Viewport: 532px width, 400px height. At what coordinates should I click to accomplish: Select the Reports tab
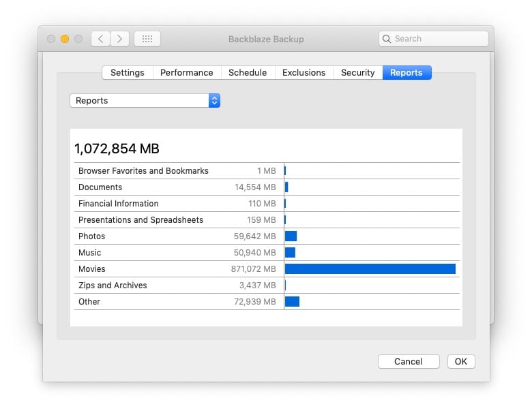click(406, 73)
